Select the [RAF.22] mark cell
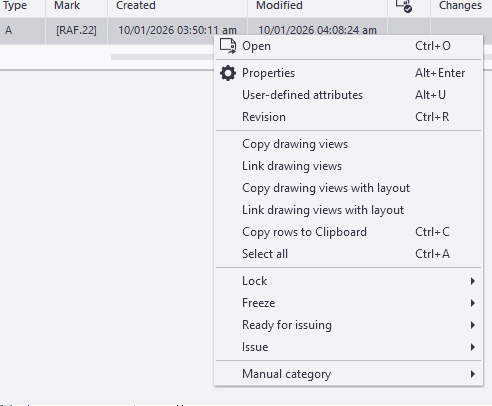This screenshot has height=406, width=492. click(x=76, y=31)
